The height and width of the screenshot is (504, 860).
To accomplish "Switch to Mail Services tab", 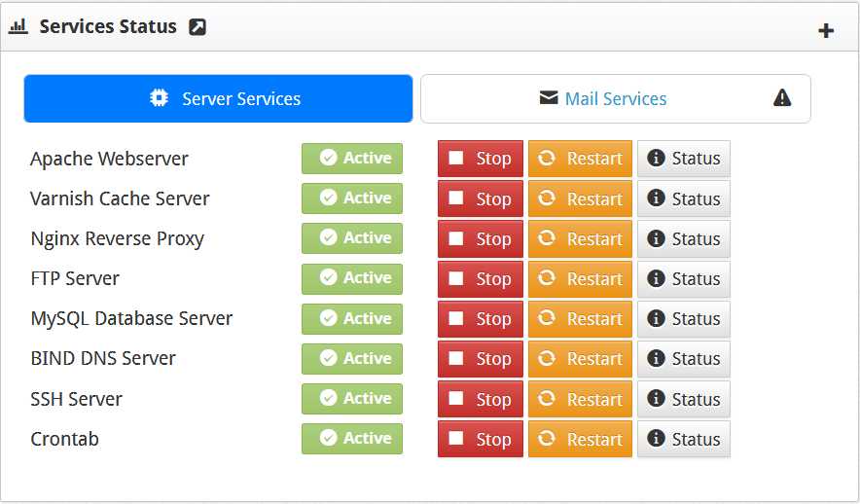I will [x=616, y=98].
